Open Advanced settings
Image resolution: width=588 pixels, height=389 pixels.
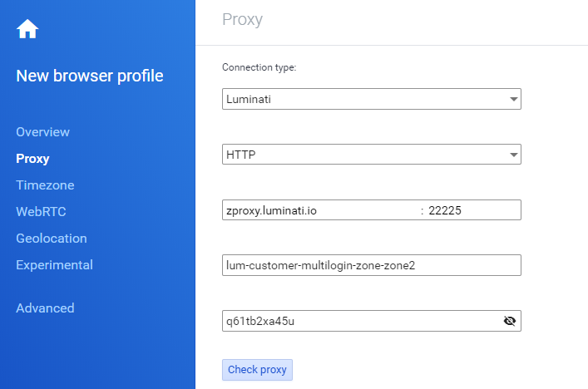[x=45, y=308]
